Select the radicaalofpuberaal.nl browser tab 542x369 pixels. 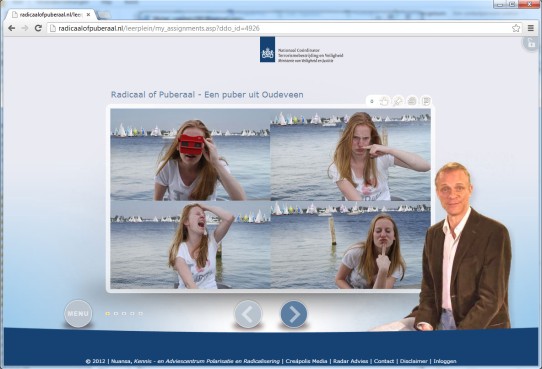(51, 15)
